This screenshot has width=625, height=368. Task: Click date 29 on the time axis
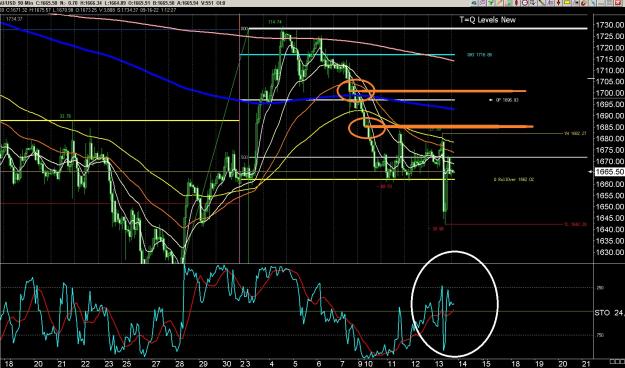click(x=203, y=364)
